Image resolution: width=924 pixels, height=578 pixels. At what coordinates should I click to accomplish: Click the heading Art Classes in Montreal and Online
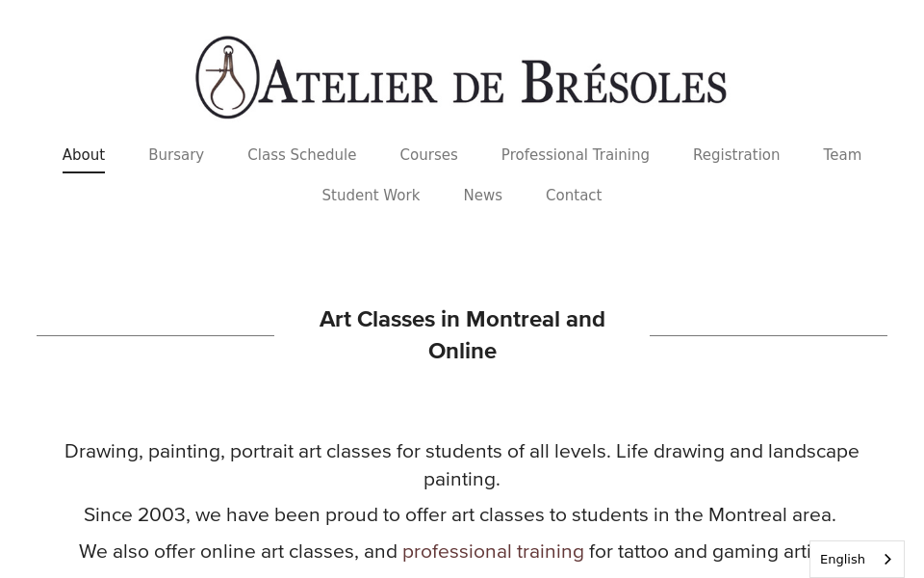(x=462, y=334)
